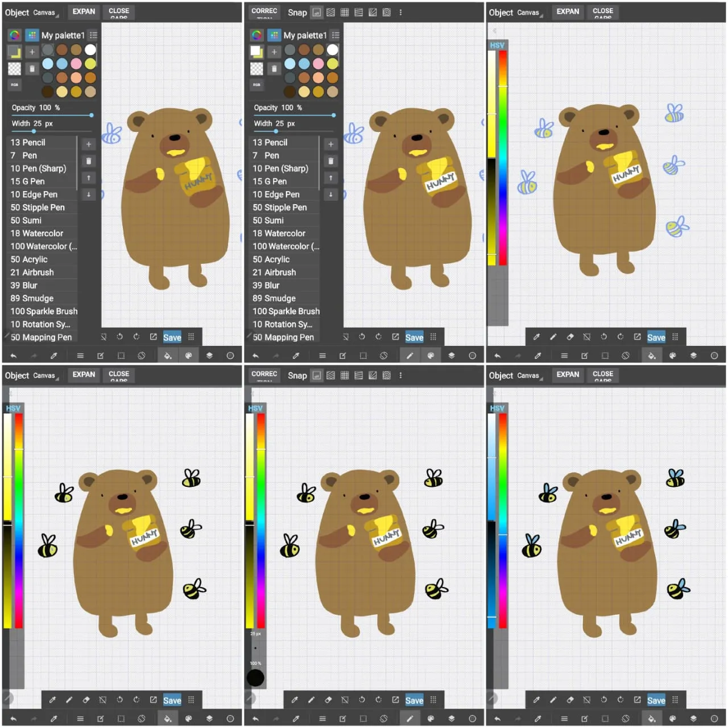Open snap more-options dots in top-middle screenshot
728x728 pixels.
400,12
